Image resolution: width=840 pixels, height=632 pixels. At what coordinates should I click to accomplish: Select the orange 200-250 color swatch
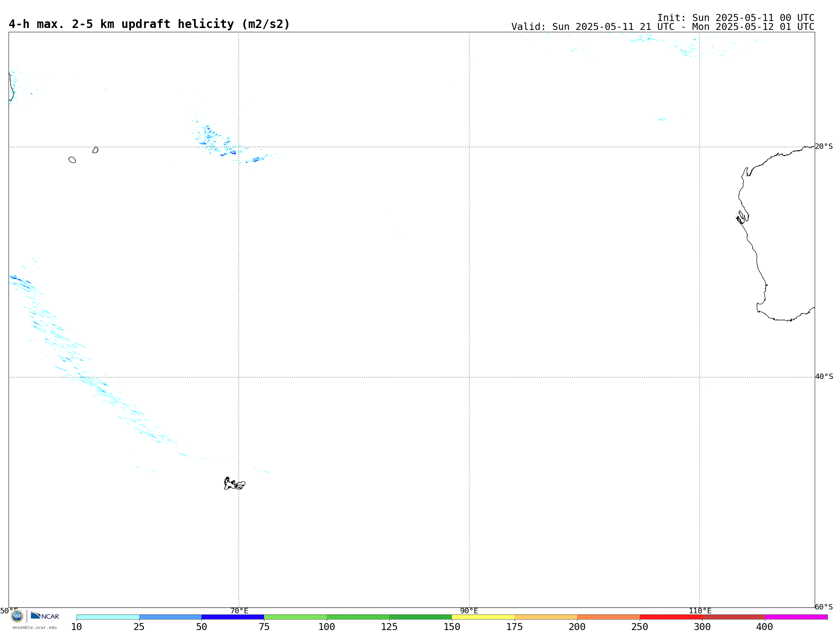click(609, 617)
